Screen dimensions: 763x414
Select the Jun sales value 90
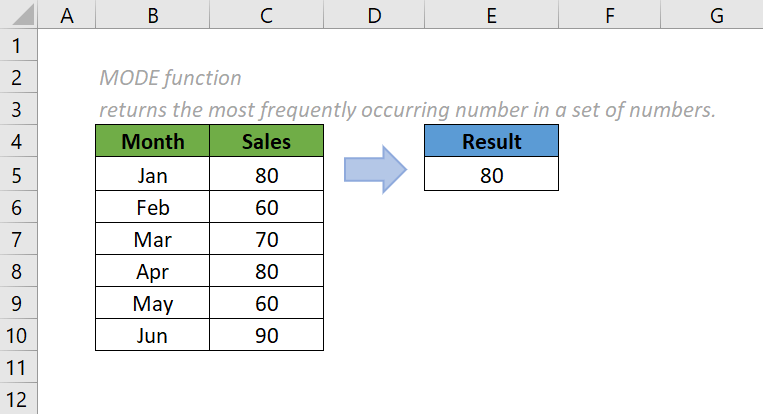[x=266, y=335]
